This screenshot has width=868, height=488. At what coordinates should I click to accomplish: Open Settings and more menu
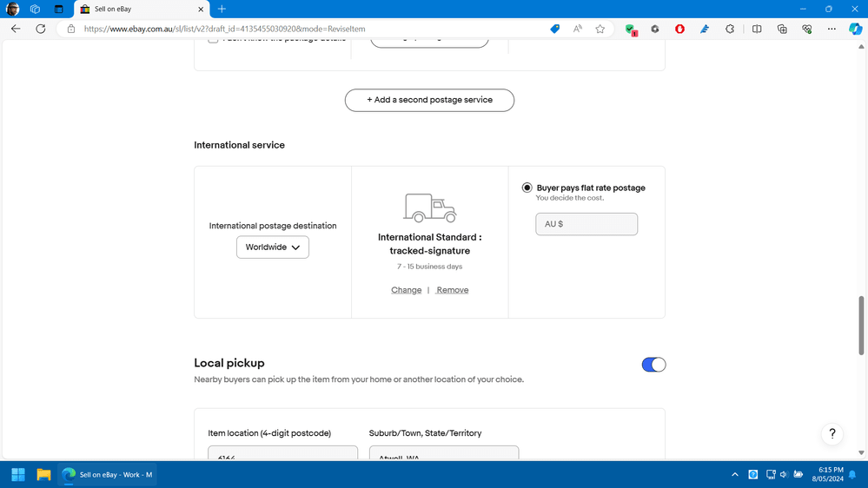[832, 29]
